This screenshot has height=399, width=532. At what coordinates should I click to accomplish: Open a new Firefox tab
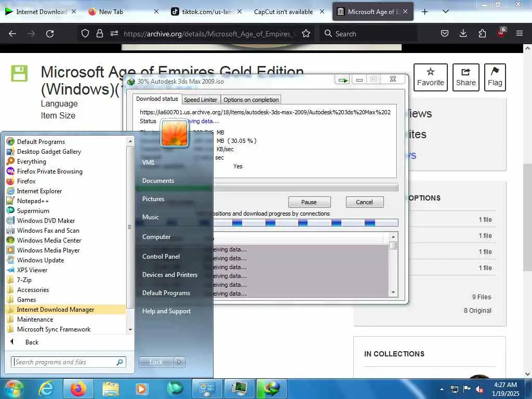coord(424,12)
